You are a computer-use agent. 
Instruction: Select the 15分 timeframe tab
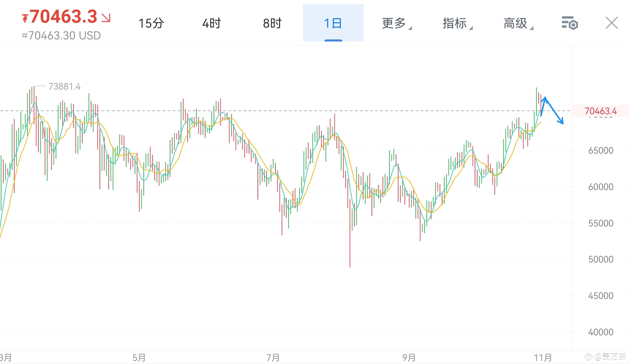click(x=151, y=24)
